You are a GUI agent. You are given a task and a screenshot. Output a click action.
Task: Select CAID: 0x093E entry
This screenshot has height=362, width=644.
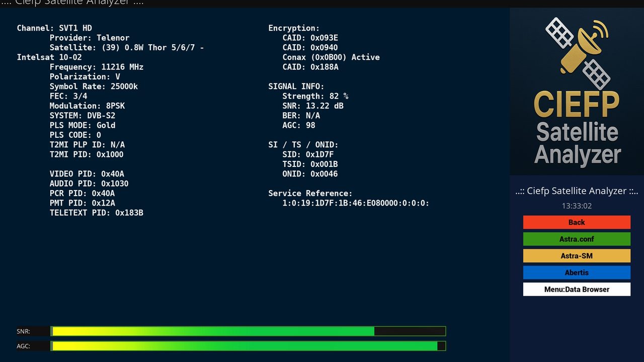[310, 38]
